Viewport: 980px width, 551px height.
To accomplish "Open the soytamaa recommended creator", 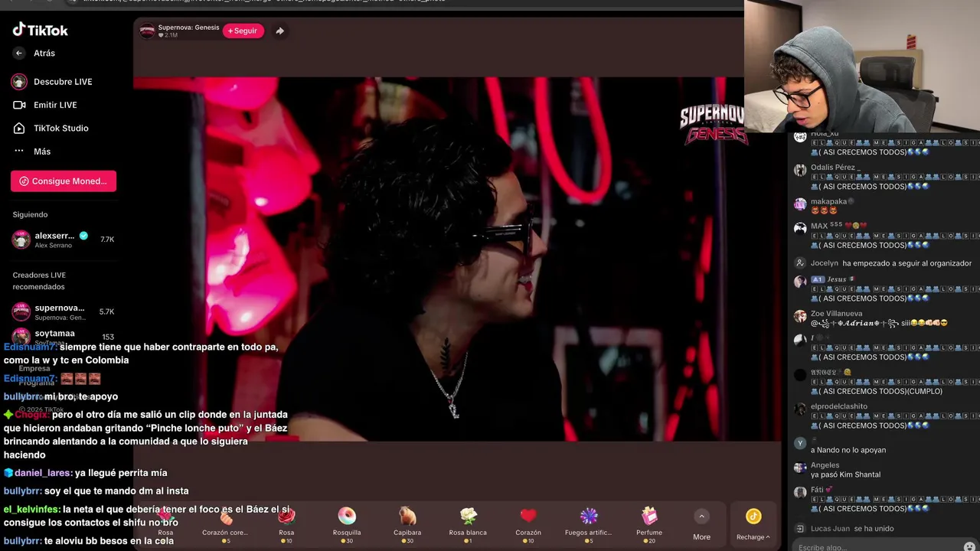I will (64, 336).
